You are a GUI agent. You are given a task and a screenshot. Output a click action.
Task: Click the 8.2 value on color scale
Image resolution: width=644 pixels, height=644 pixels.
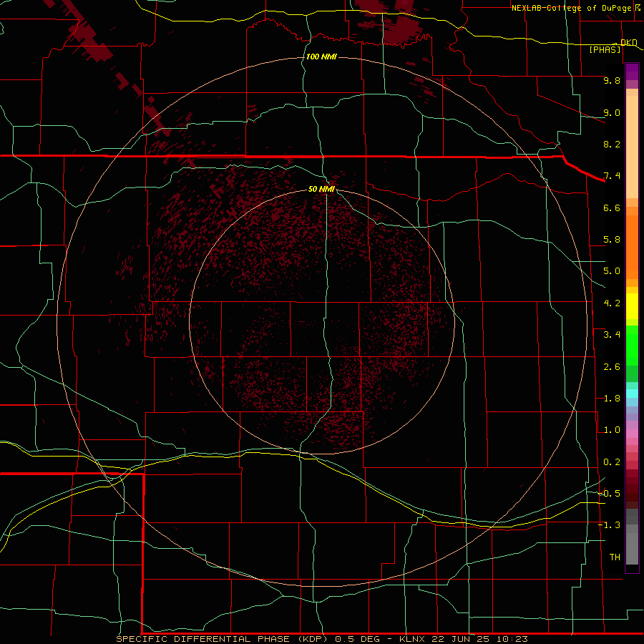pos(612,144)
